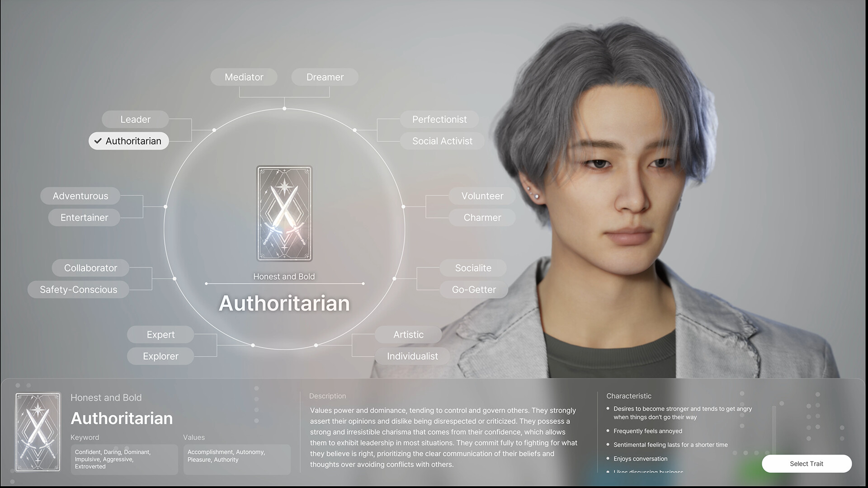
Task: Click the Perfectionist personality node icon
Action: pos(439,119)
